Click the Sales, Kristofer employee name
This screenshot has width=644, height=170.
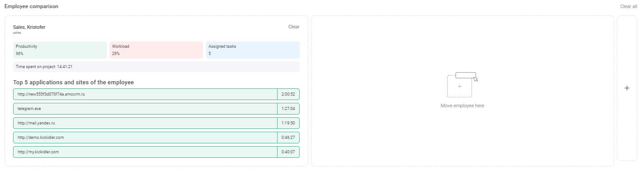pyautogui.click(x=29, y=27)
